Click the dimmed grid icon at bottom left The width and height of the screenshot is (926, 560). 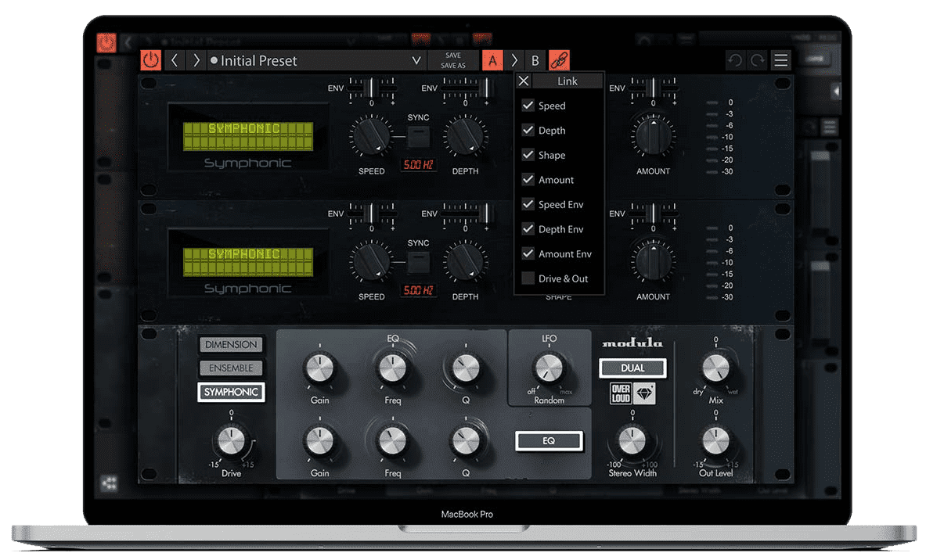[110, 483]
